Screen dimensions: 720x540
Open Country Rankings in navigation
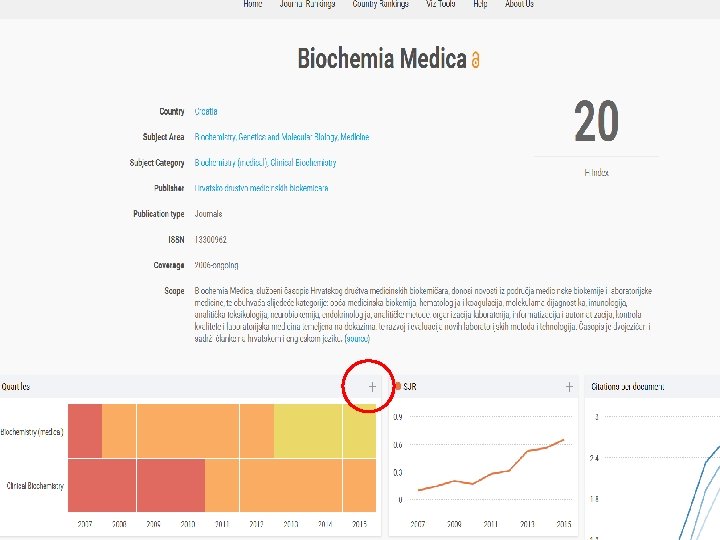380,4
